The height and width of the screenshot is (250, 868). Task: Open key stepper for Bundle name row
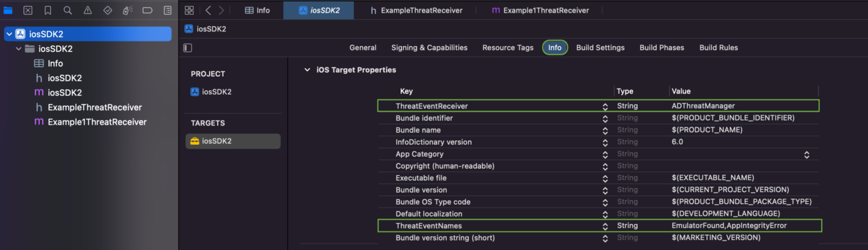tap(605, 130)
